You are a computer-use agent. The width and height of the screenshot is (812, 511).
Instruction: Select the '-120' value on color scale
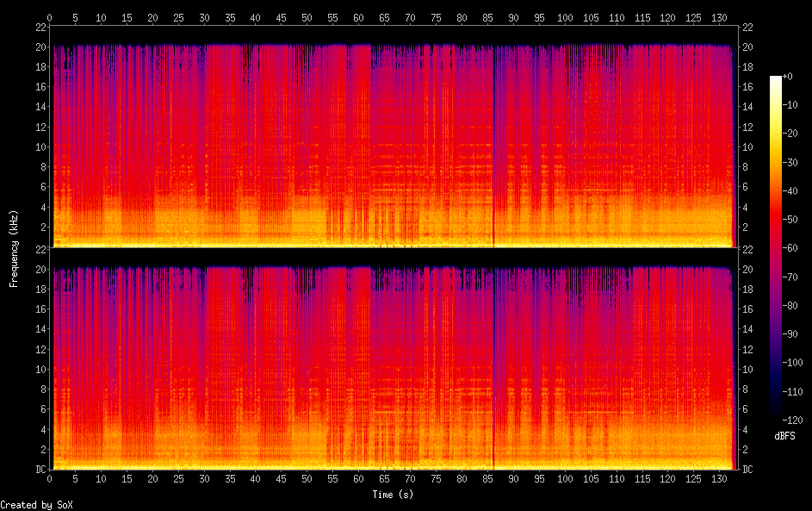point(793,420)
